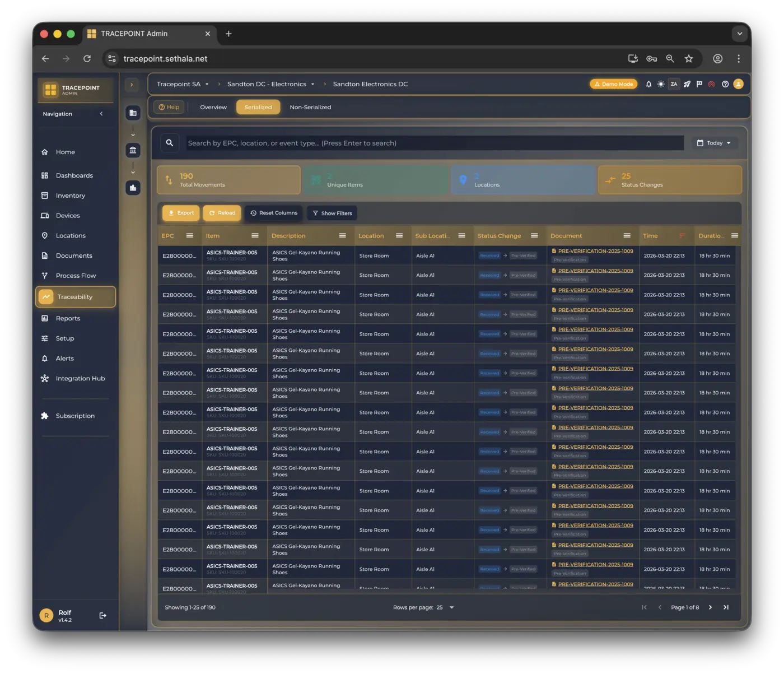Click the red signal broadcast icon
The image size is (784, 674).
tap(711, 84)
